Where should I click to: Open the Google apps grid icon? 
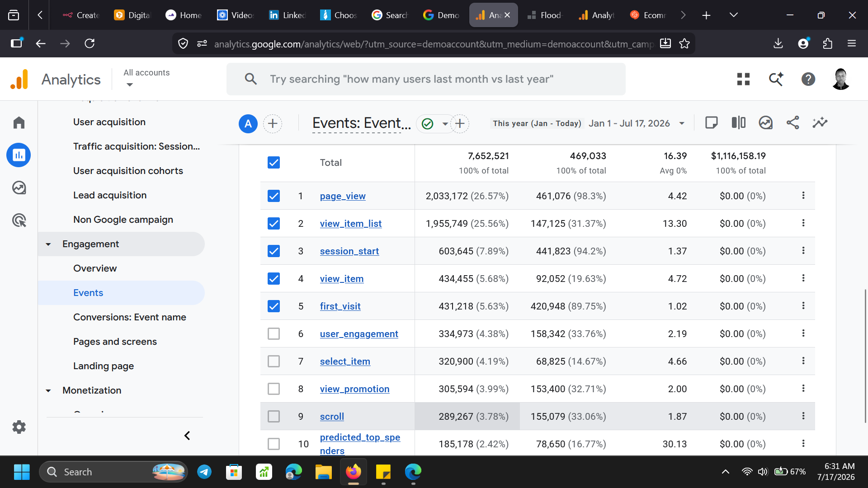(x=743, y=79)
